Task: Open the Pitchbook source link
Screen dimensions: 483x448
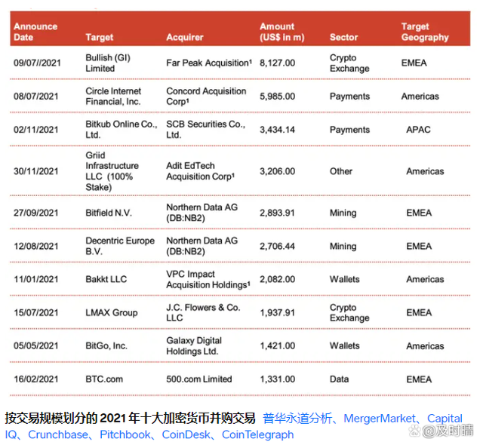Action: 125,434
